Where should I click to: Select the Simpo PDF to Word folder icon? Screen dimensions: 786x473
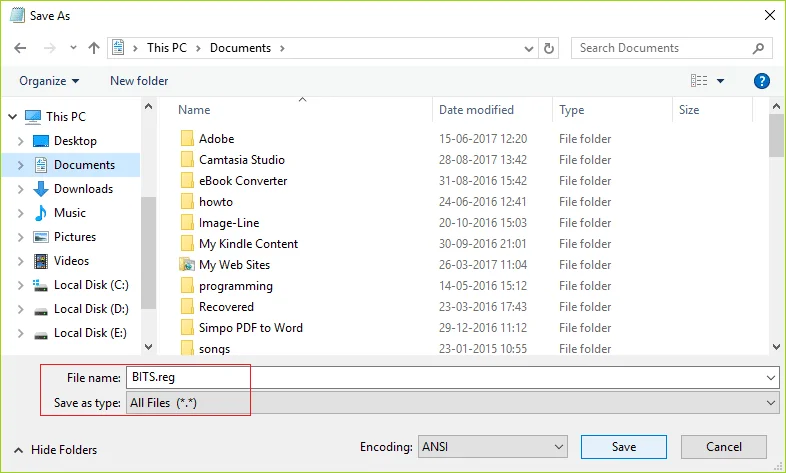(187, 328)
